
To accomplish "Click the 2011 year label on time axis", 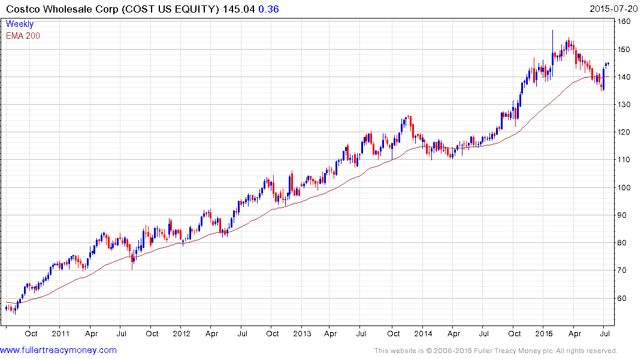I will coord(61,333).
